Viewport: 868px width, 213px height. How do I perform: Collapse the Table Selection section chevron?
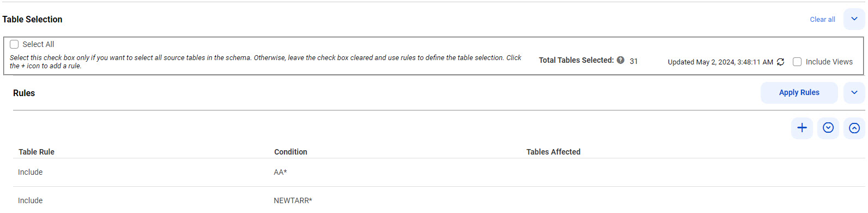coord(854,19)
